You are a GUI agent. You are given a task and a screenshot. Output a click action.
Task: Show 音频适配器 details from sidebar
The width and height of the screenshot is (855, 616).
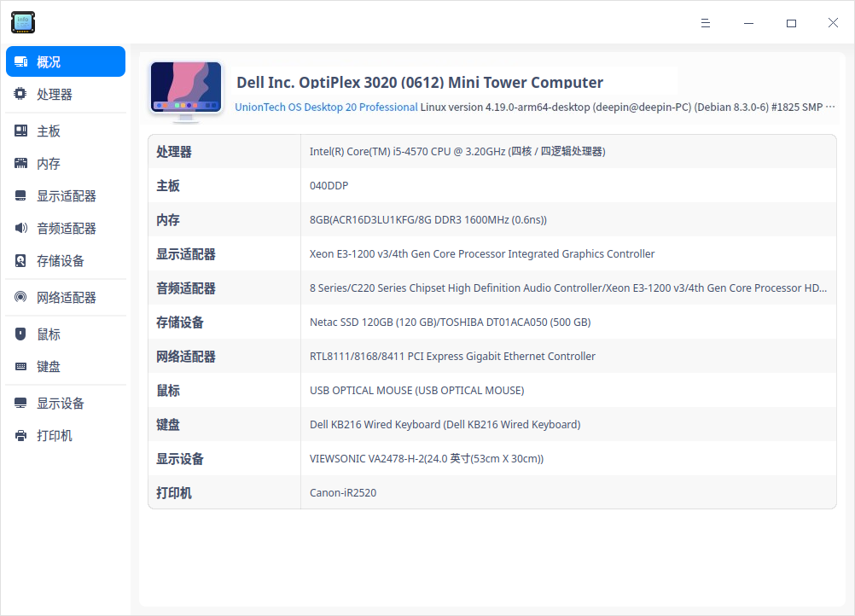coord(66,228)
